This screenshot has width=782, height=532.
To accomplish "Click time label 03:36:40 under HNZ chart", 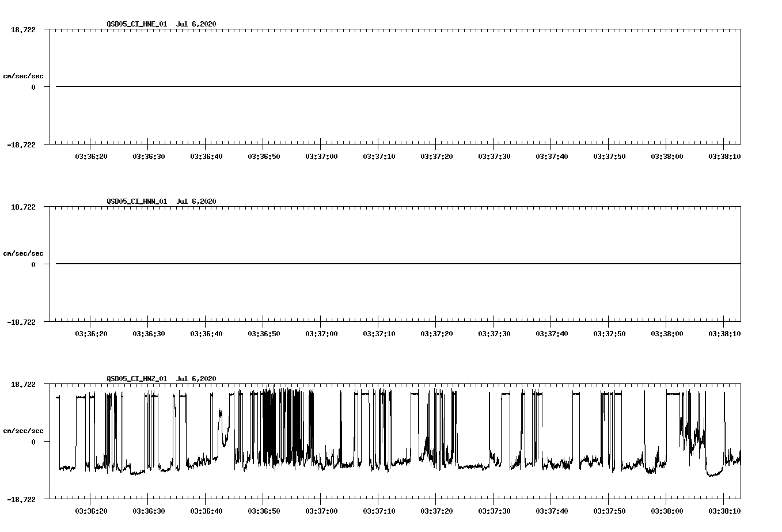I will pos(206,511).
